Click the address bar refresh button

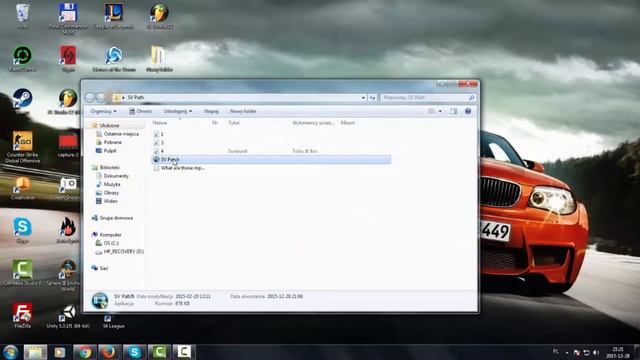372,98
